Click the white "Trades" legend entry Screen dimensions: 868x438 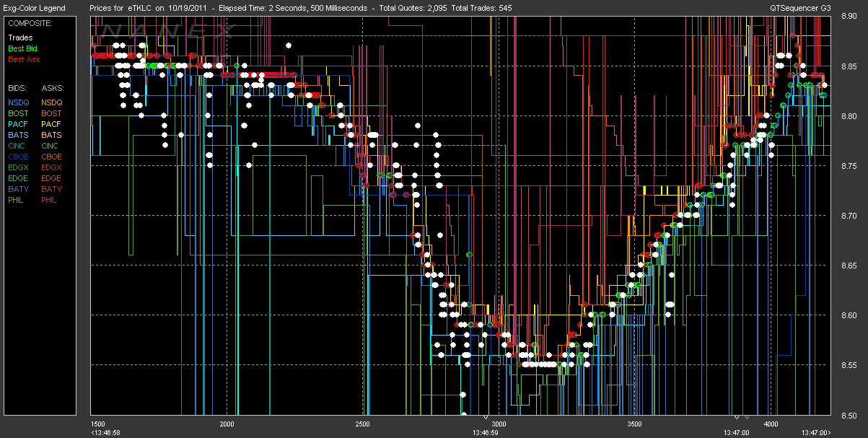(20, 38)
